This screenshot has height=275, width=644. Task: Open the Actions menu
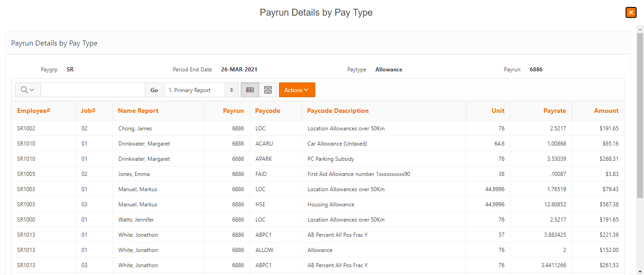pyautogui.click(x=296, y=90)
